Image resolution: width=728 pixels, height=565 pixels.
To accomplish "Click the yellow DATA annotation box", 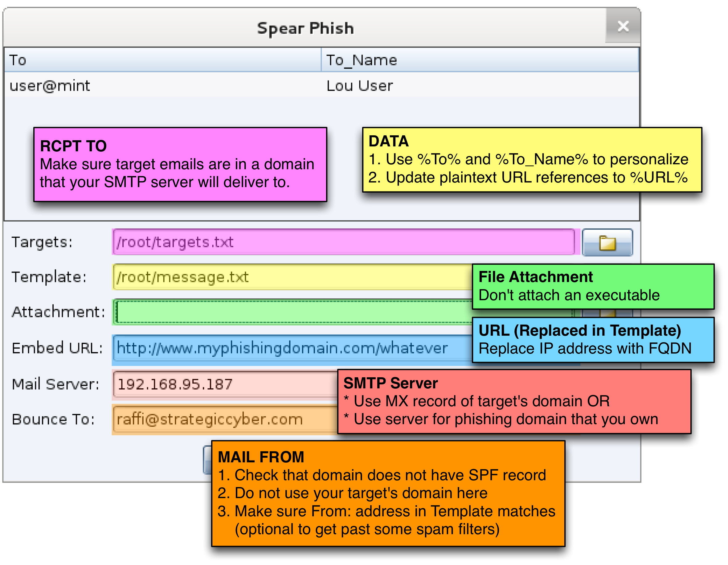I will click(532, 159).
